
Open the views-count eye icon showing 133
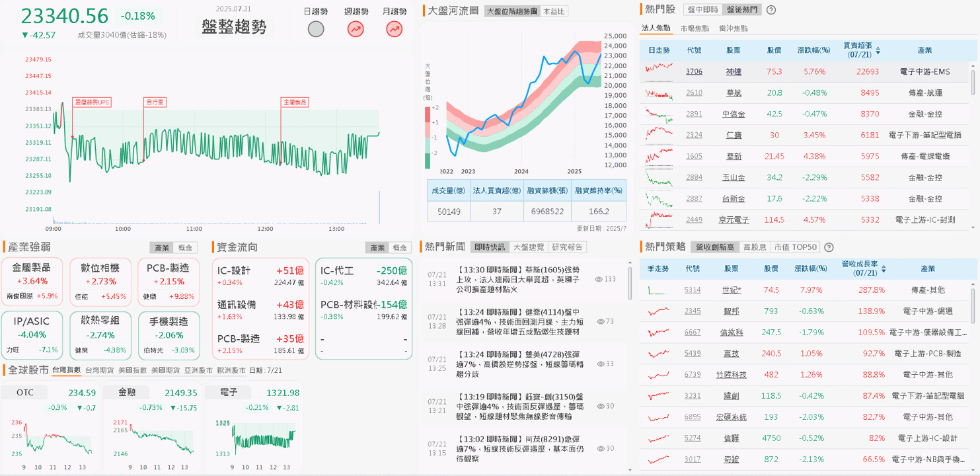tap(599, 279)
